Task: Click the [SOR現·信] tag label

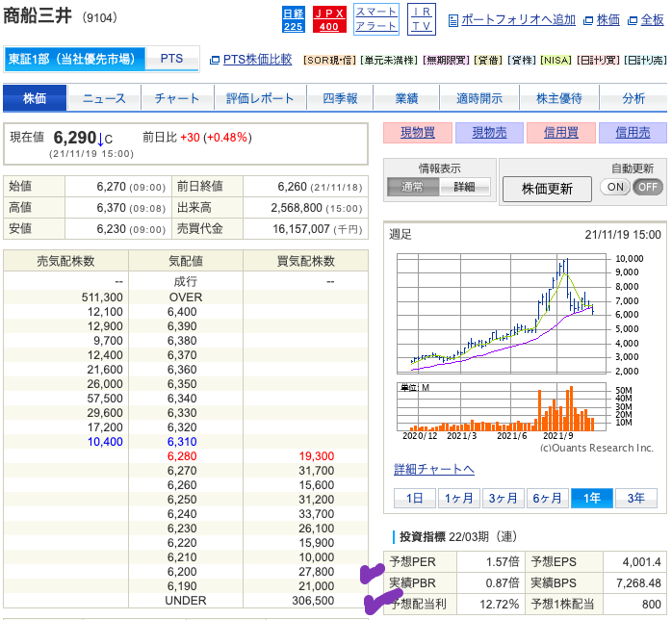Action: [329, 61]
